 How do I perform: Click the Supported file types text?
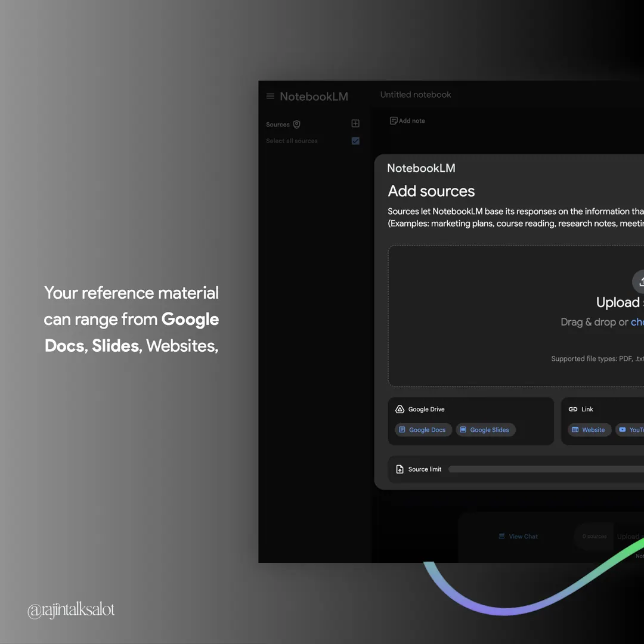tap(597, 358)
